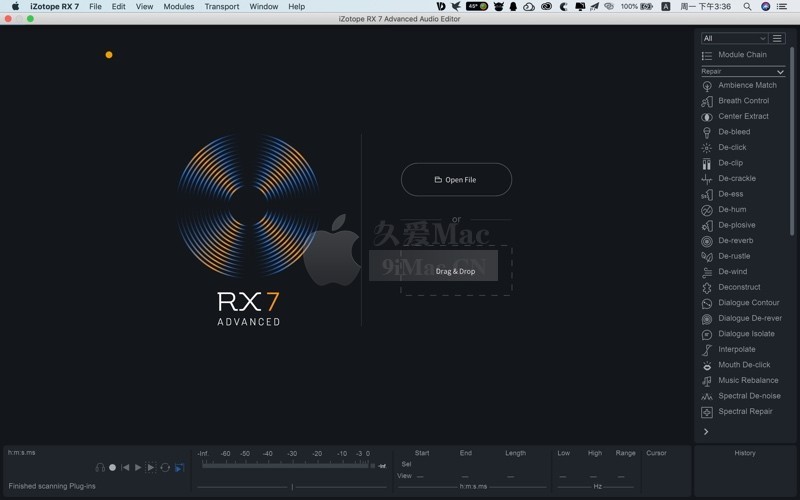This screenshot has width=800, height=500.
Task: Click the Play Selection button
Action: [x=151, y=467]
